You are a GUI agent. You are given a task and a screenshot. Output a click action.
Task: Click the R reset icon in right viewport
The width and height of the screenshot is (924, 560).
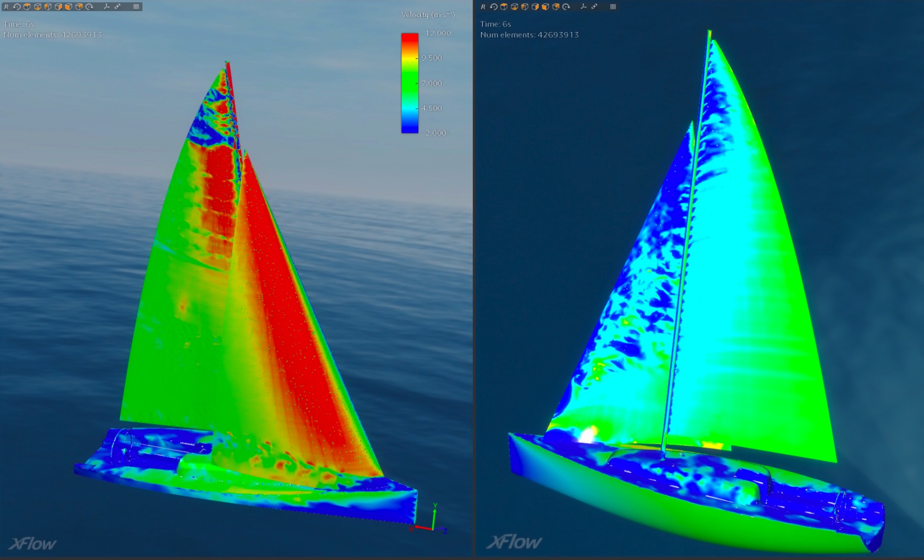coord(483,7)
